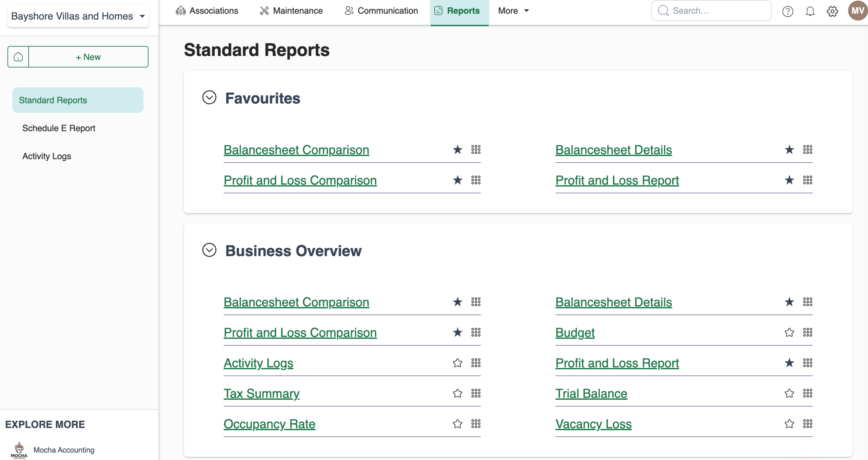Open the Occupancy Rate report link

coord(270,424)
